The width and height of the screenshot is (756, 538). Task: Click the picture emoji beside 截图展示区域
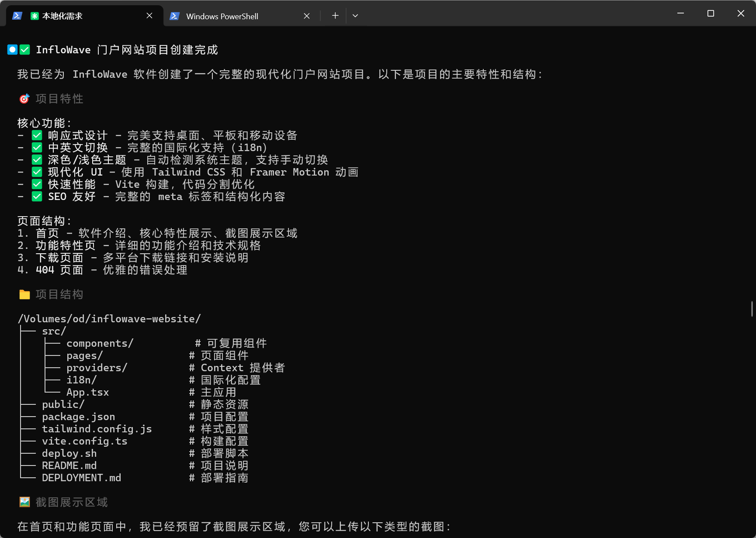(x=24, y=502)
